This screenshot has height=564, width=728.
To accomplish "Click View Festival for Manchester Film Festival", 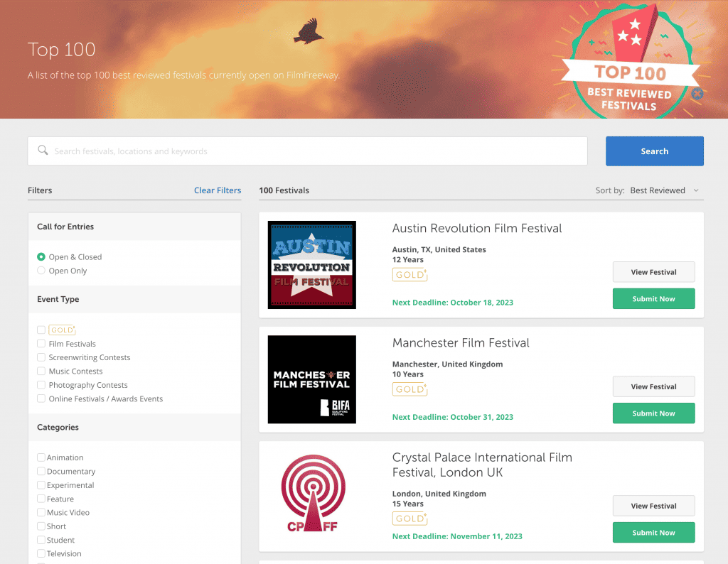I will pos(653,386).
